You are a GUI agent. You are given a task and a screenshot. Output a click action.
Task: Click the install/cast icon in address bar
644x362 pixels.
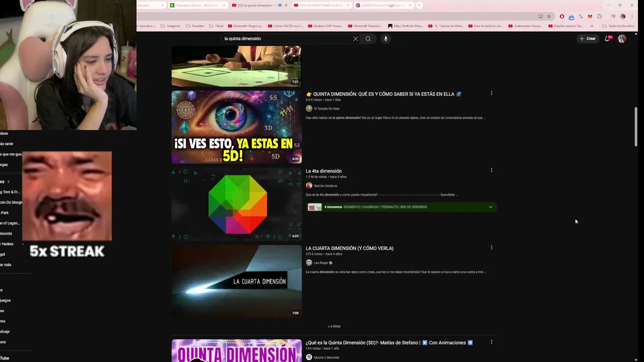pyautogui.click(x=540, y=16)
